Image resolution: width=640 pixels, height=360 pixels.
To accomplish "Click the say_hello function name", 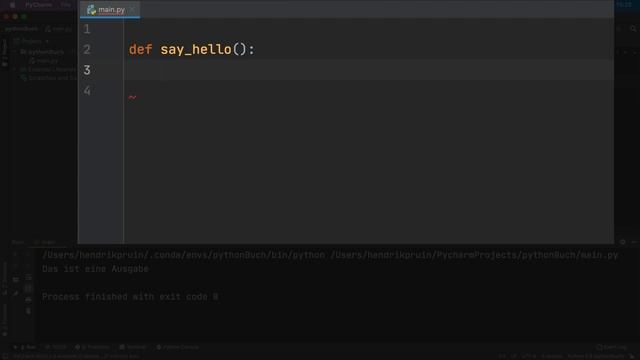I will [196, 50].
